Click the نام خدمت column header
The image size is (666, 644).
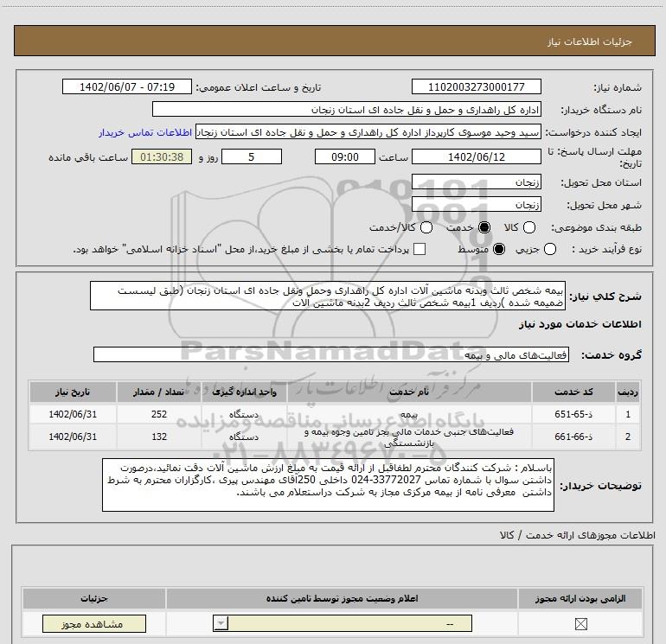pyautogui.click(x=409, y=392)
